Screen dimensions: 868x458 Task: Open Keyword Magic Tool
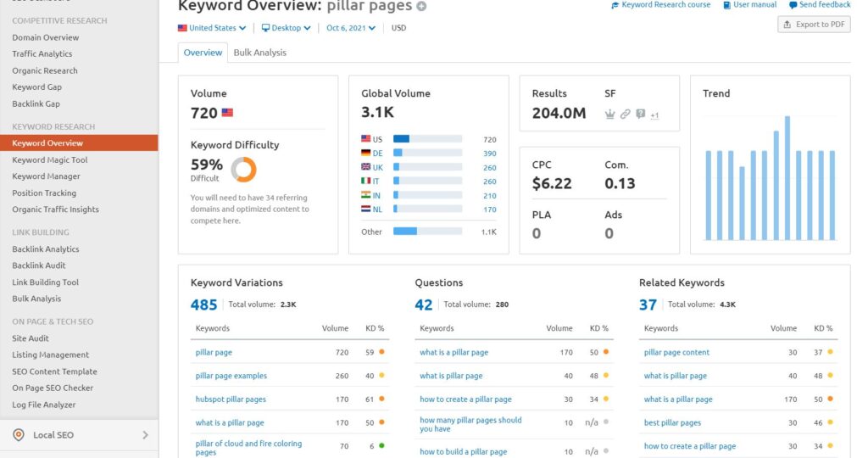[x=50, y=159]
